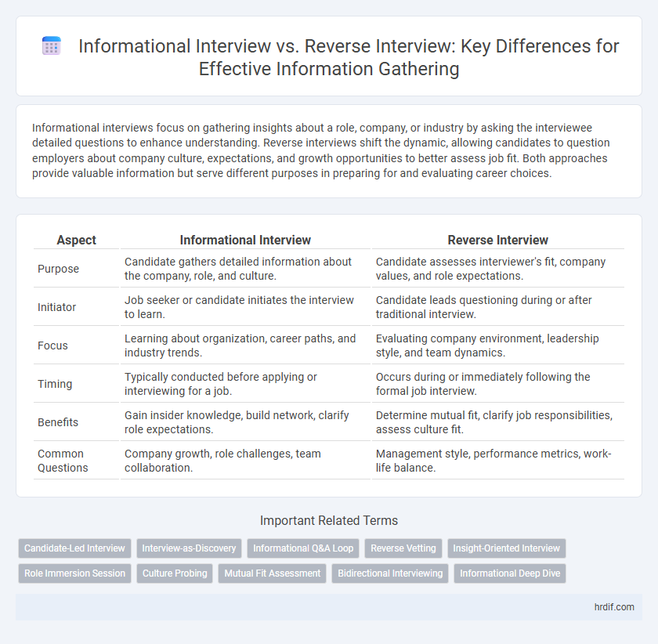Select the cell 'Gain insider knowledge, build network'
The image size is (658, 644).
pos(245,422)
